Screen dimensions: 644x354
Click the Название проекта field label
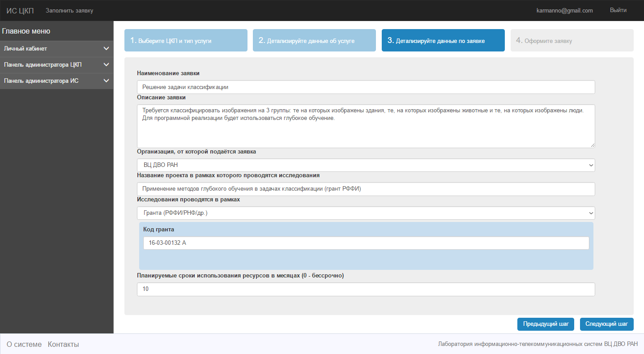[x=228, y=175]
